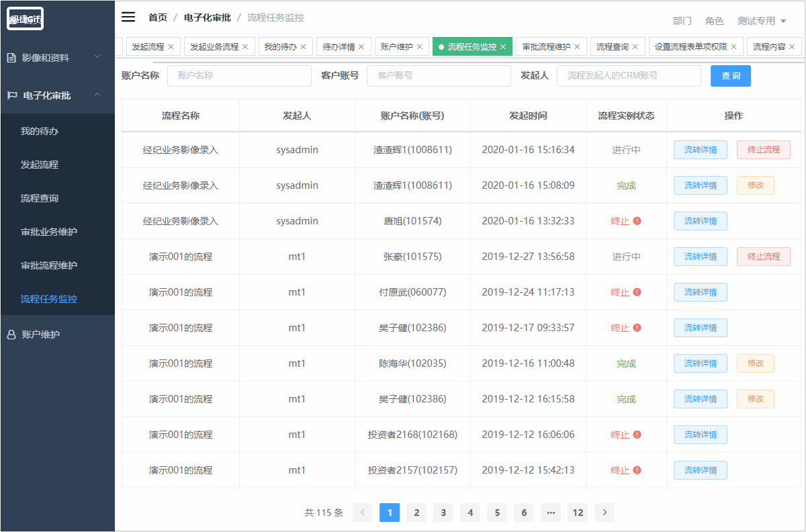Click the 账户维护 user icon

[x=11, y=334]
